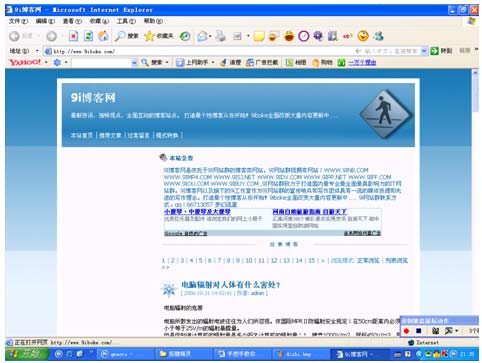Viewport: 482px width, 363px height.
Task: Open the 工具 (Tools) menu
Action: 126,21
